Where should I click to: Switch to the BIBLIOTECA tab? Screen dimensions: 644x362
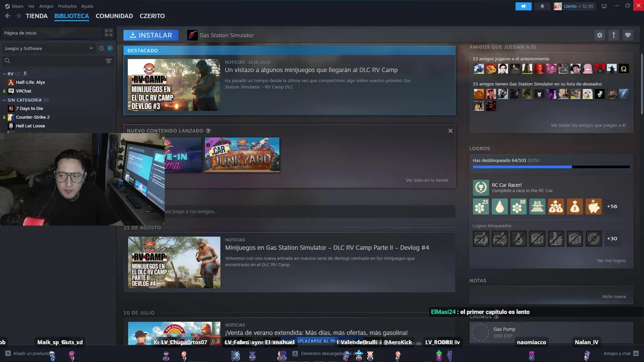[71, 16]
